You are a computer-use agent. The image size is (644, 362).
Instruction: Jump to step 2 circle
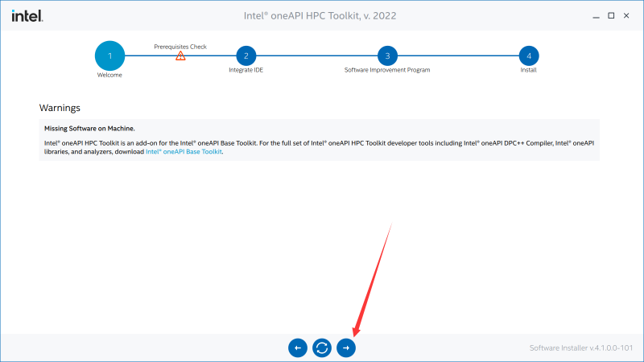pos(246,56)
